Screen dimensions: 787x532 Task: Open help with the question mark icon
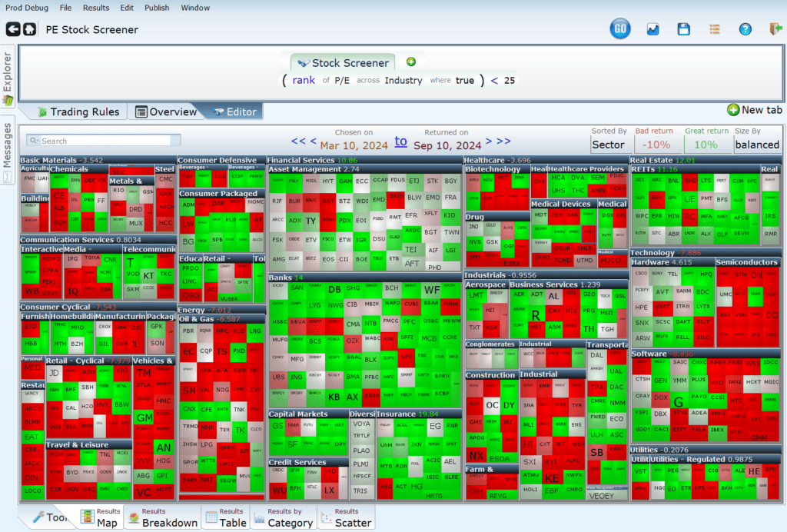click(745, 29)
